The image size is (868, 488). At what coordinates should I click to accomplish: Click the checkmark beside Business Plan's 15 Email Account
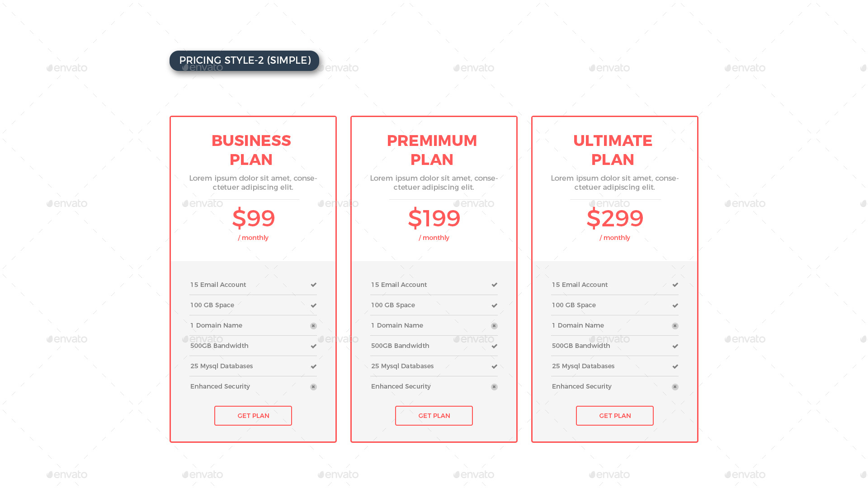pyautogui.click(x=313, y=285)
